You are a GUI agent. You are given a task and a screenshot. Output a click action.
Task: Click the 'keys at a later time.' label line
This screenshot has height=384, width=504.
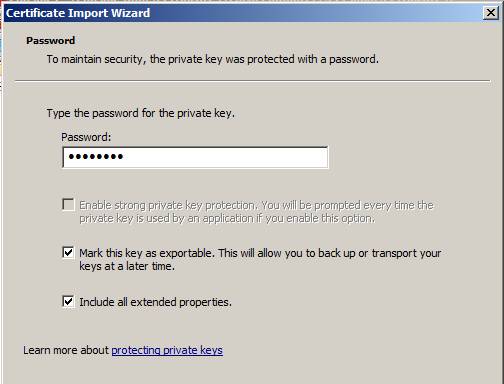tap(127, 266)
